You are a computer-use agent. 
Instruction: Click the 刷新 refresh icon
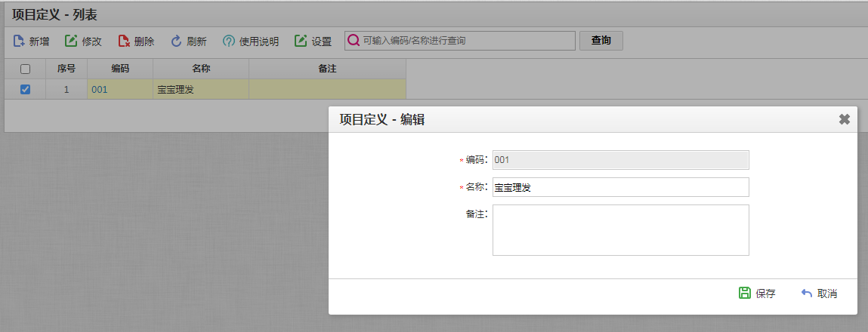click(x=177, y=41)
